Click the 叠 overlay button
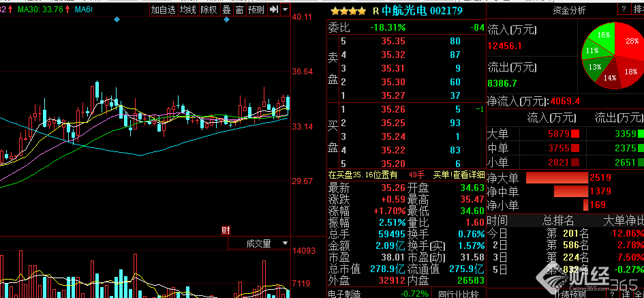The width and height of the screenshot is (644, 298). (226, 10)
